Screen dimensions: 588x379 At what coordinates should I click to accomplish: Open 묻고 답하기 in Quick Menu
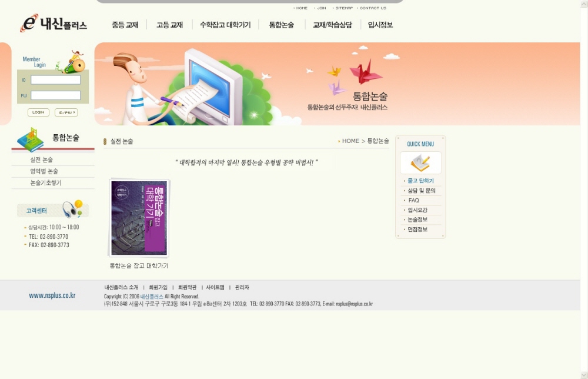point(420,181)
